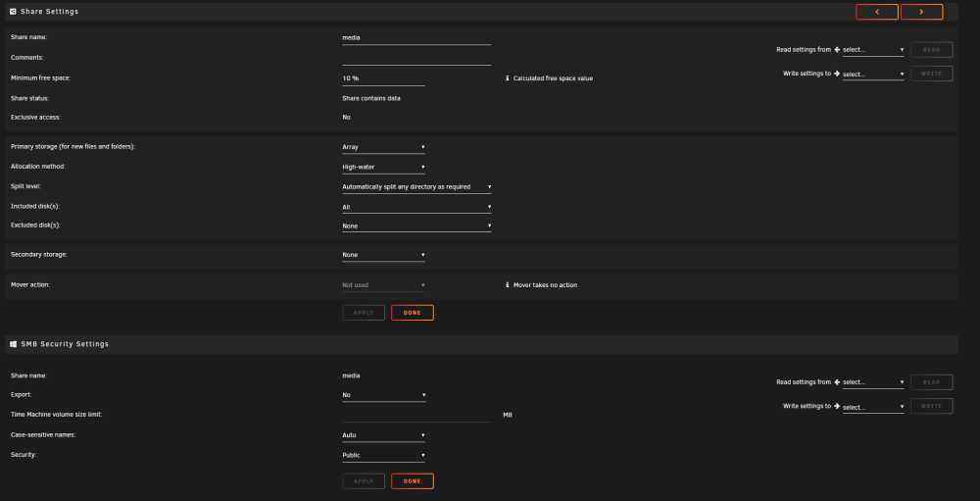Click WRITE button in Share Settings section
Image resolution: width=980 pixels, height=501 pixels.
931,74
